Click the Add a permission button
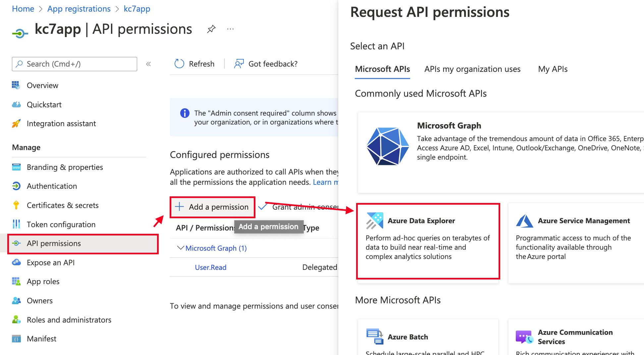This screenshot has width=644, height=355. pos(212,207)
